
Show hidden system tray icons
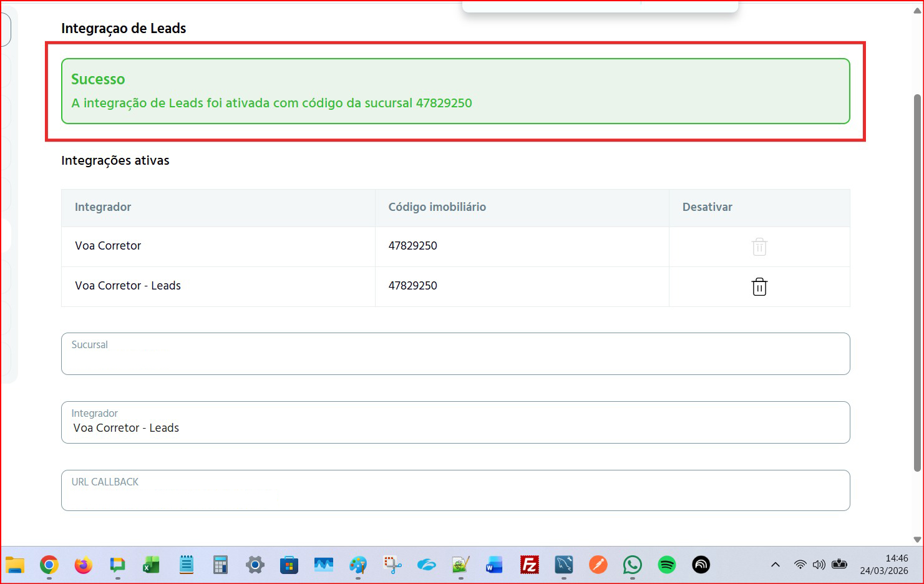pyautogui.click(x=776, y=565)
